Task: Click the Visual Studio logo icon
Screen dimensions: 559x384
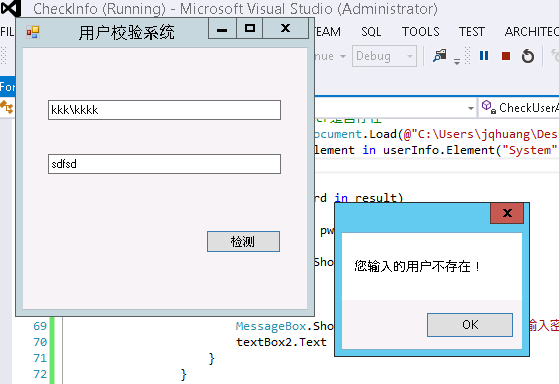Action: click(x=11, y=9)
